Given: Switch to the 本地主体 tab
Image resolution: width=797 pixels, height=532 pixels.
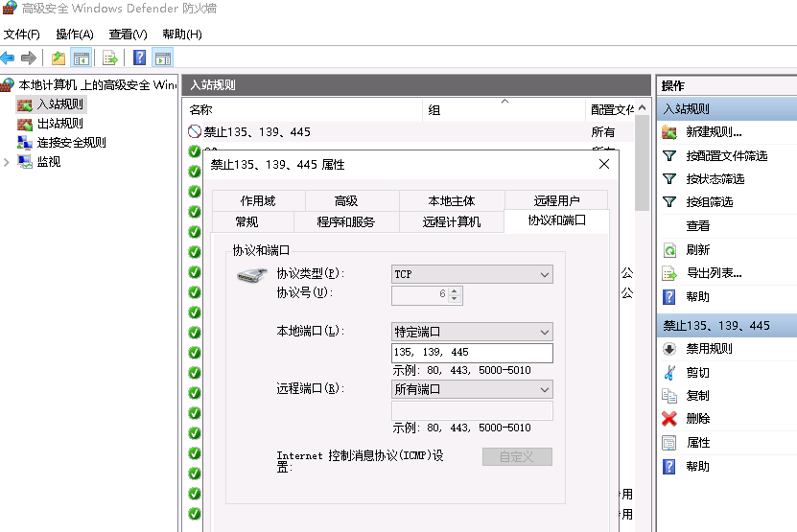Looking at the screenshot, I should pyautogui.click(x=452, y=200).
